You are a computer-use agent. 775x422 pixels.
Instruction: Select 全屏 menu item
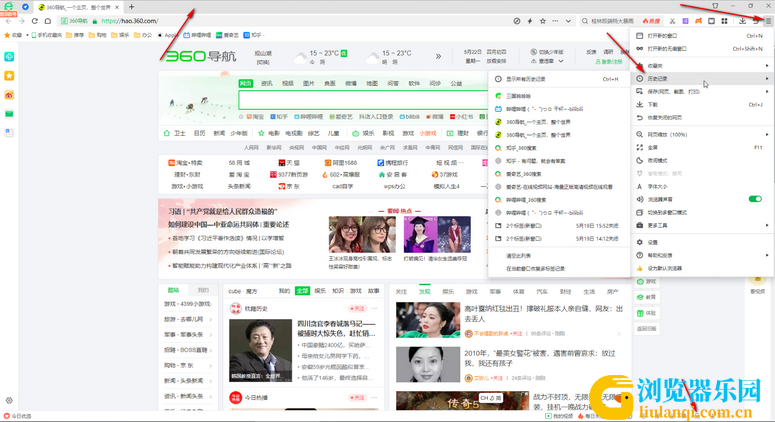pos(702,147)
